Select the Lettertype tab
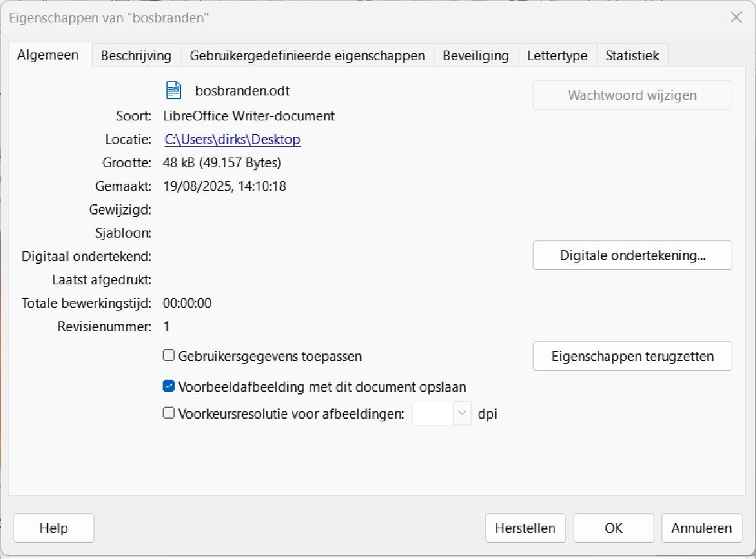 (557, 56)
